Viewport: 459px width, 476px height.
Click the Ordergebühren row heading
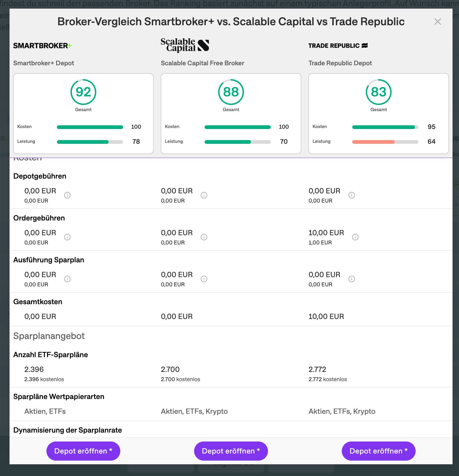coord(39,218)
